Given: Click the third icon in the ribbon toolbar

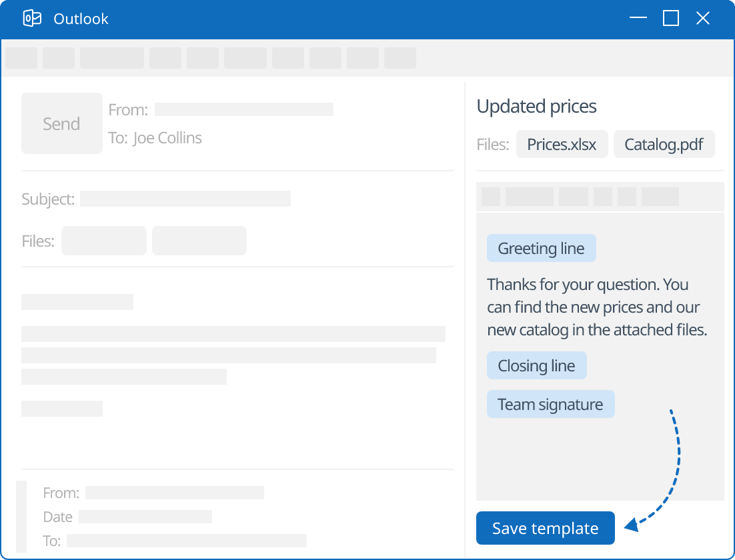Looking at the screenshot, I should click(x=111, y=57).
